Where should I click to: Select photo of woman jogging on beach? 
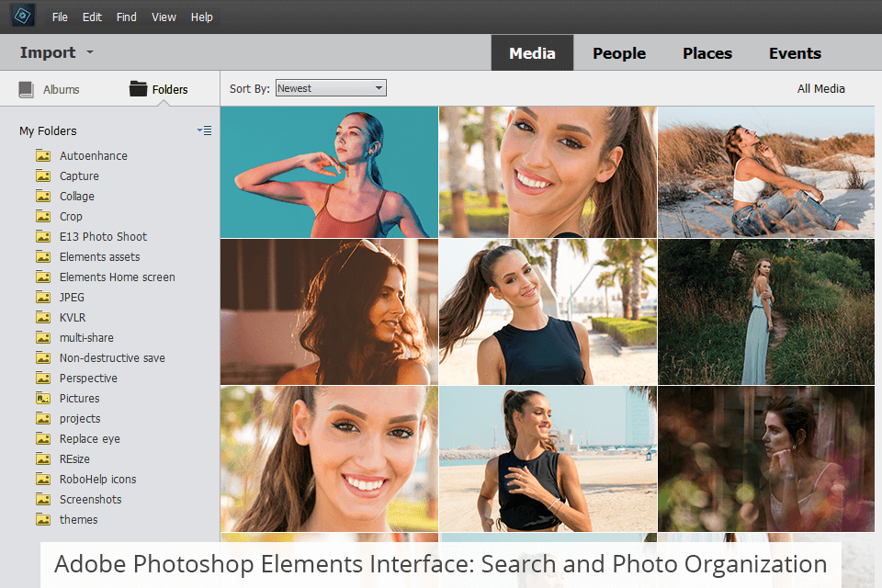click(548, 458)
